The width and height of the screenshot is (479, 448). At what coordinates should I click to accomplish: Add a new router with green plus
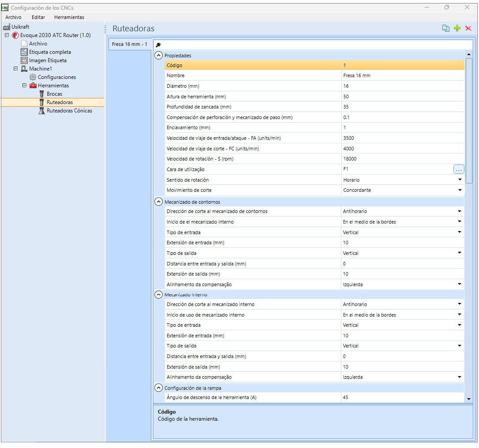click(457, 28)
